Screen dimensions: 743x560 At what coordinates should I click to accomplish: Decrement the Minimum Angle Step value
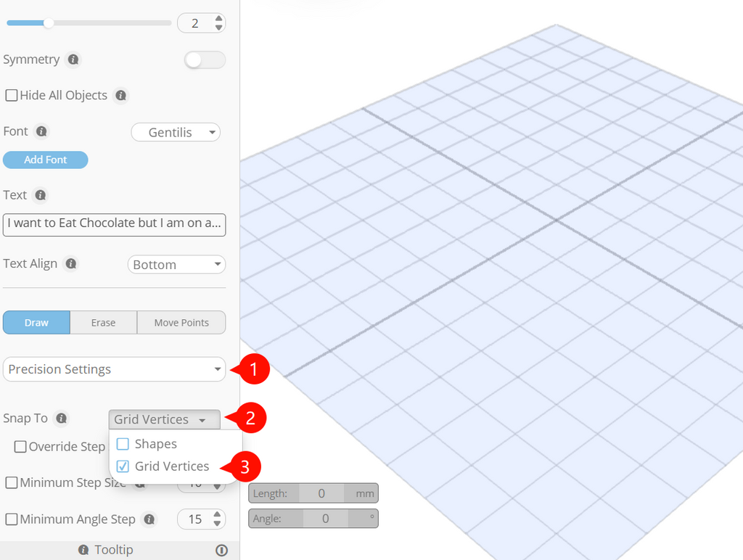pyautogui.click(x=217, y=524)
